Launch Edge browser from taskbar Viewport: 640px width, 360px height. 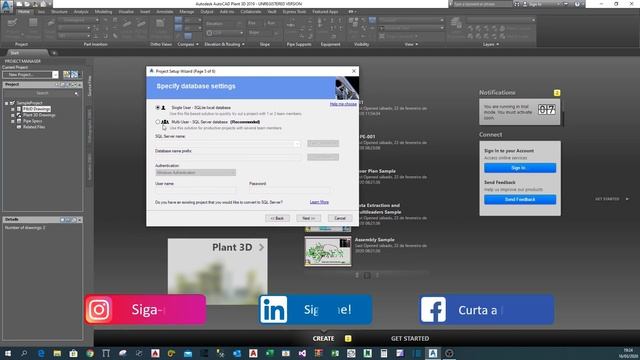(x=41, y=353)
